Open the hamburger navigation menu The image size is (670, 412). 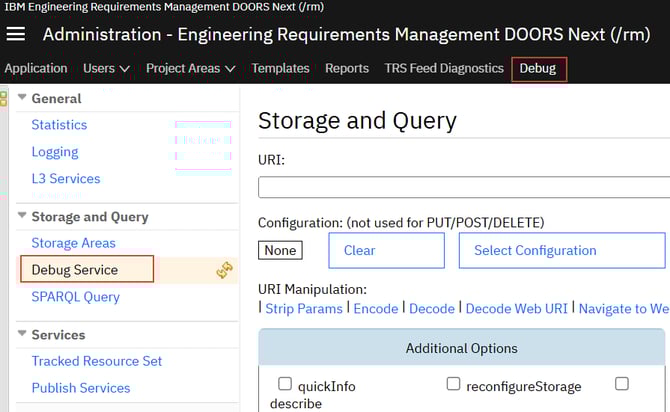[x=16, y=34]
